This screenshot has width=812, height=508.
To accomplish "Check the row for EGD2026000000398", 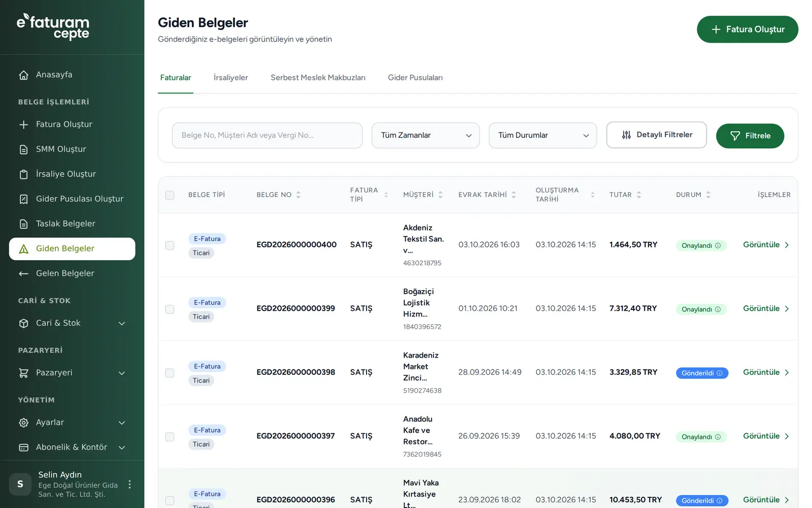I will tap(170, 373).
